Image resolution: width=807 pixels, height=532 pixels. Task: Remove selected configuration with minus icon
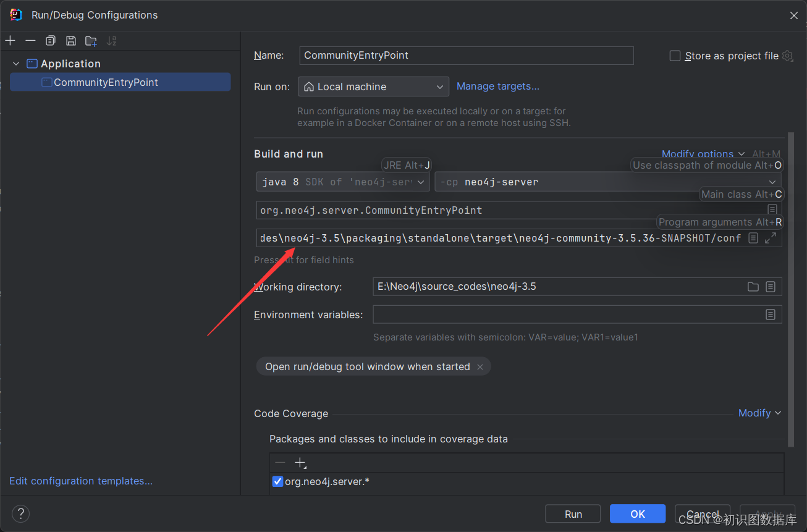pos(30,41)
